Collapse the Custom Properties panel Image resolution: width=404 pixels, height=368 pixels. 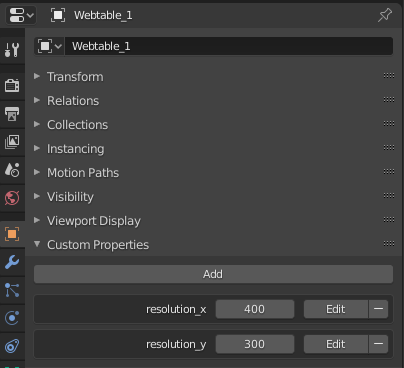pos(97,245)
